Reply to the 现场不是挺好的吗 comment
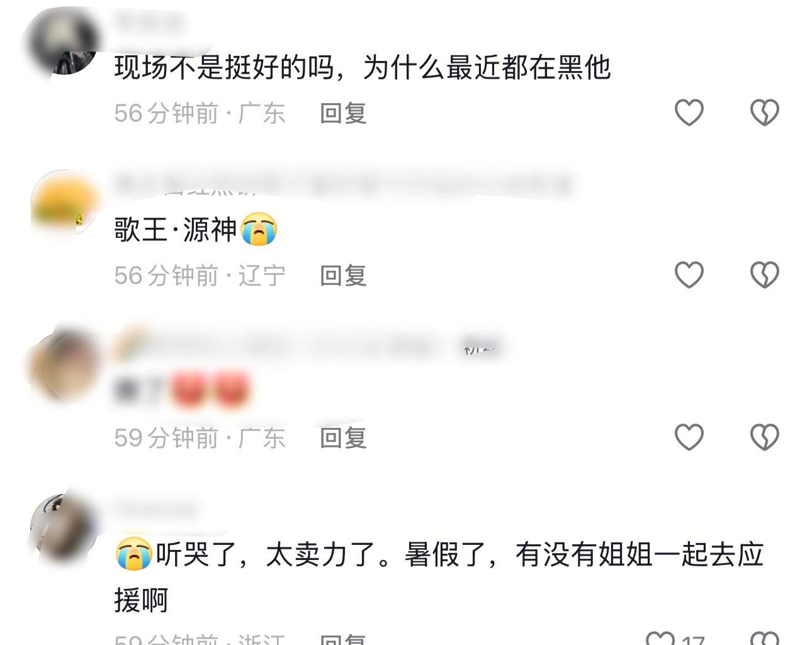Image resolution: width=812 pixels, height=645 pixels. pos(343,113)
